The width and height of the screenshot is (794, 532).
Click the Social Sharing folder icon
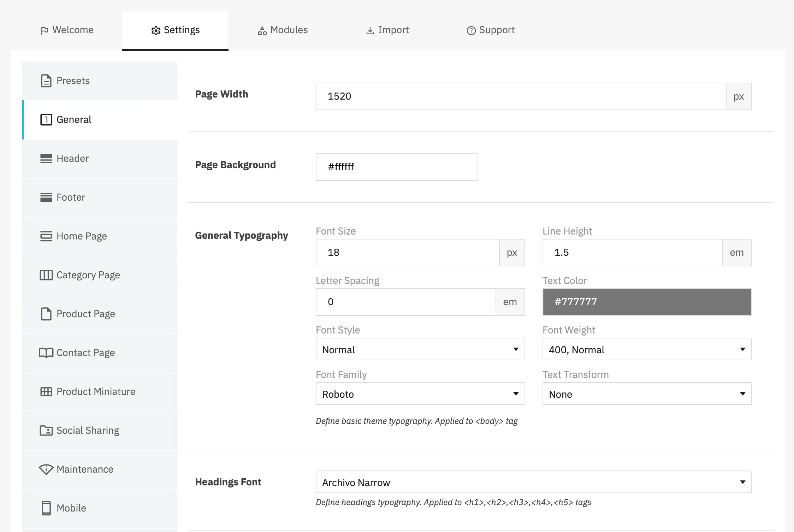coord(46,431)
